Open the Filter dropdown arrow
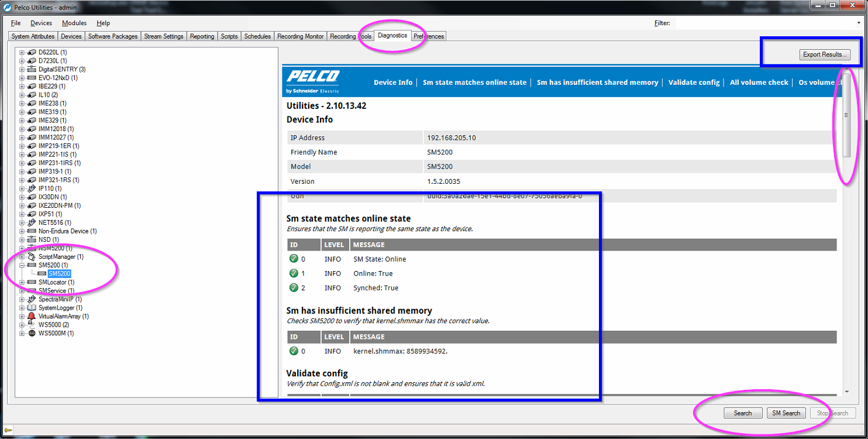Viewport: 868px width, 439px height. coord(859,23)
